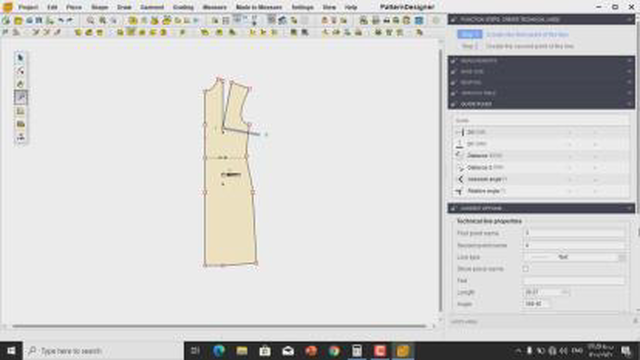Screen dimensions: 640x360
Task: Click the yellow open-folder toolbar icon
Action: coord(18,20)
